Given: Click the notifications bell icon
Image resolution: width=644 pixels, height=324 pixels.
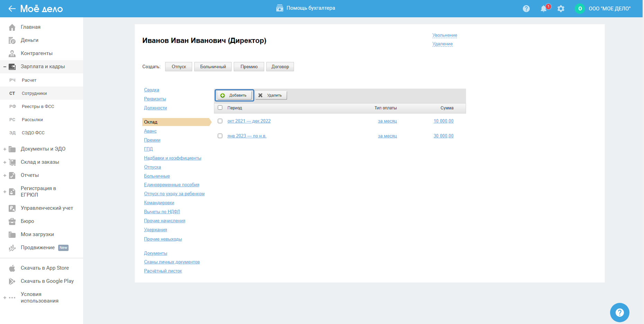Looking at the screenshot, I should [x=544, y=9].
